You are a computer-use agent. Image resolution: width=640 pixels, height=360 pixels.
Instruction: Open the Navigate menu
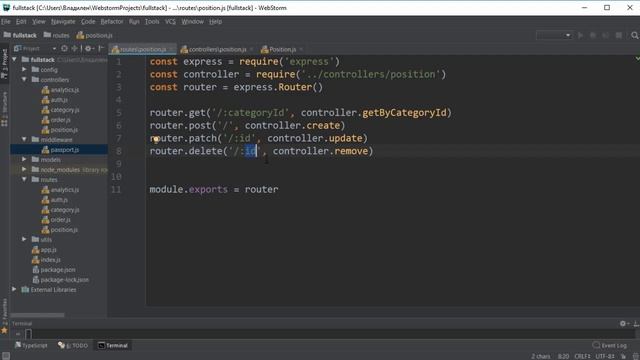coord(63,22)
